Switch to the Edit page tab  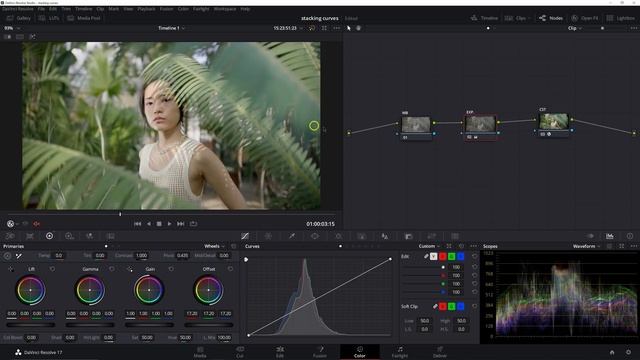[280, 352]
